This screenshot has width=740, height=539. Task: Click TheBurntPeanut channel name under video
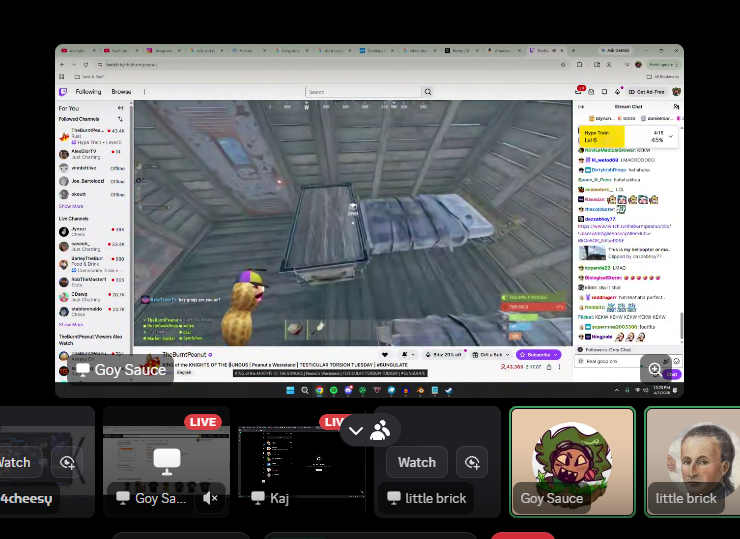[x=184, y=354]
